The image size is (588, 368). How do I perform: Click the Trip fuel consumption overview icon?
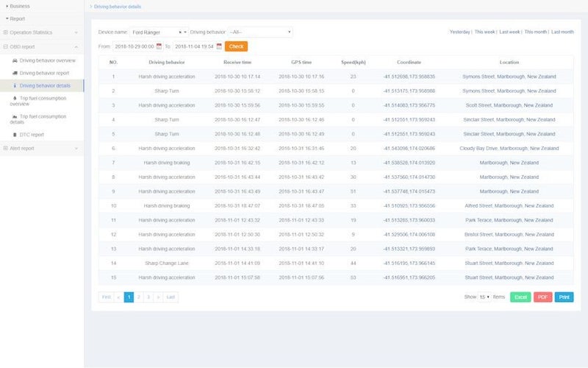coord(14,97)
